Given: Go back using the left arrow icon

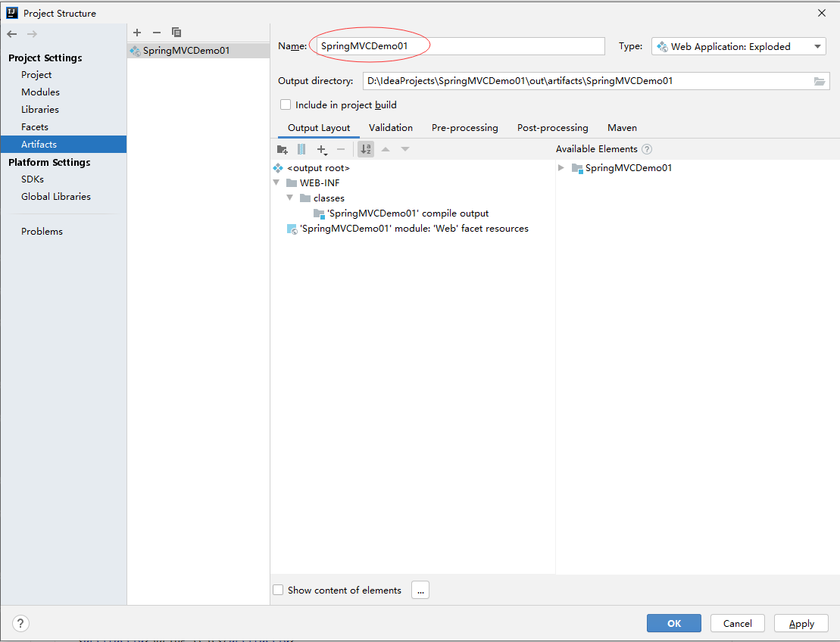Looking at the screenshot, I should pyautogui.click(x=12, y=34).
